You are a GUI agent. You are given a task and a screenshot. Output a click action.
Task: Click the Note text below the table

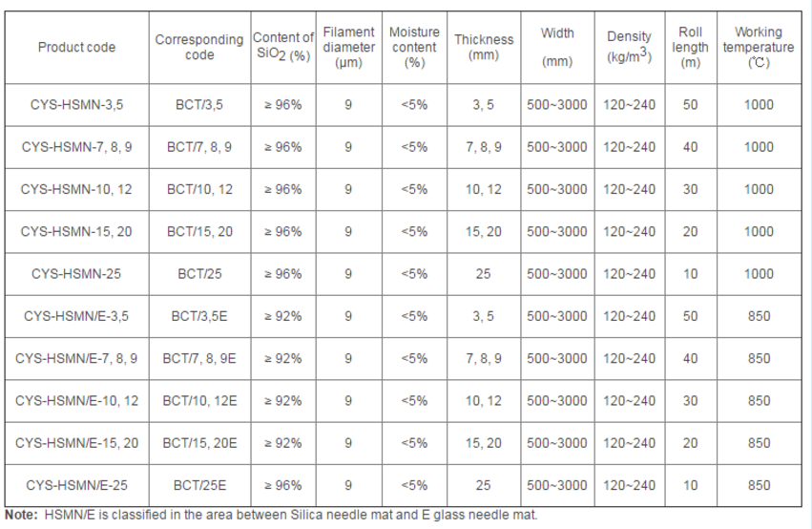[x=271, y=515]
